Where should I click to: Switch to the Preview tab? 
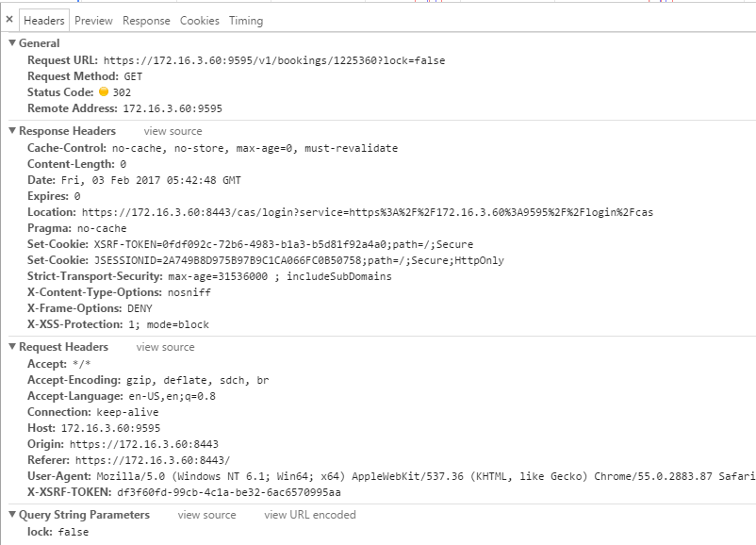93,21
